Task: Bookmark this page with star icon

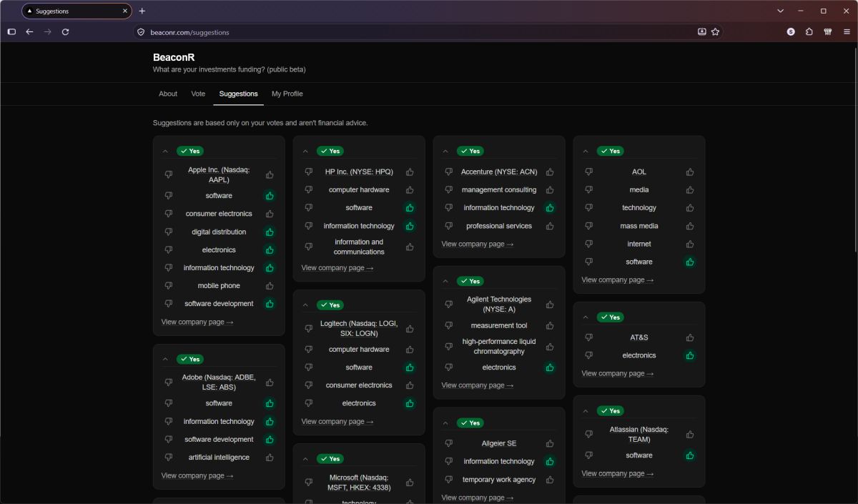Action: [715, 32]
